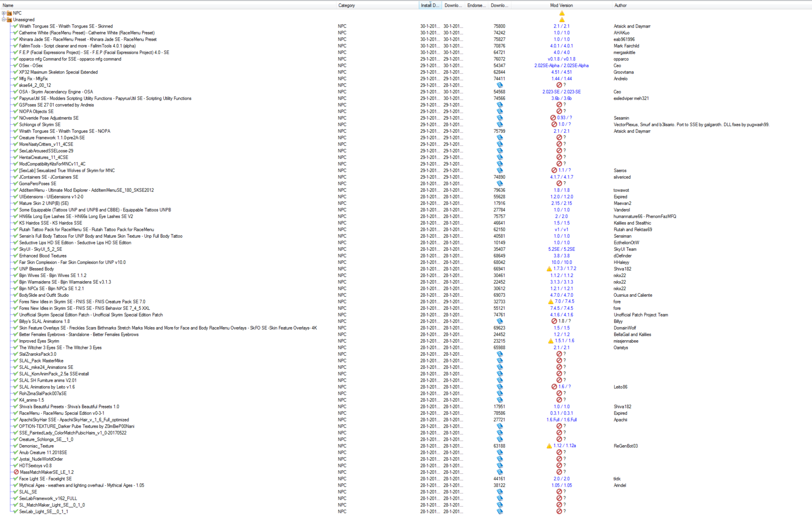The width and height of the screenshot is (812, 522).
Task: Click the download ID 75800
Action: click(x=499, y=27)
